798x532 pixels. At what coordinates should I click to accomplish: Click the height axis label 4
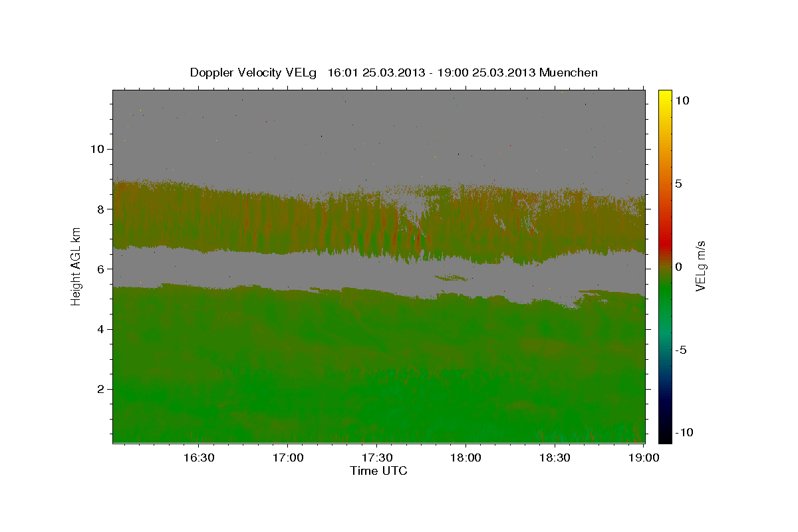click(x=102, y=329)
